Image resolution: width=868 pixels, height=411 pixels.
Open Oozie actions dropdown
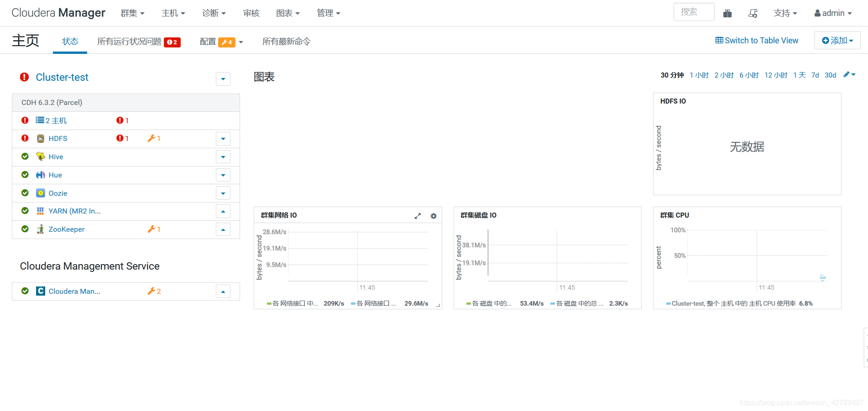223,193
